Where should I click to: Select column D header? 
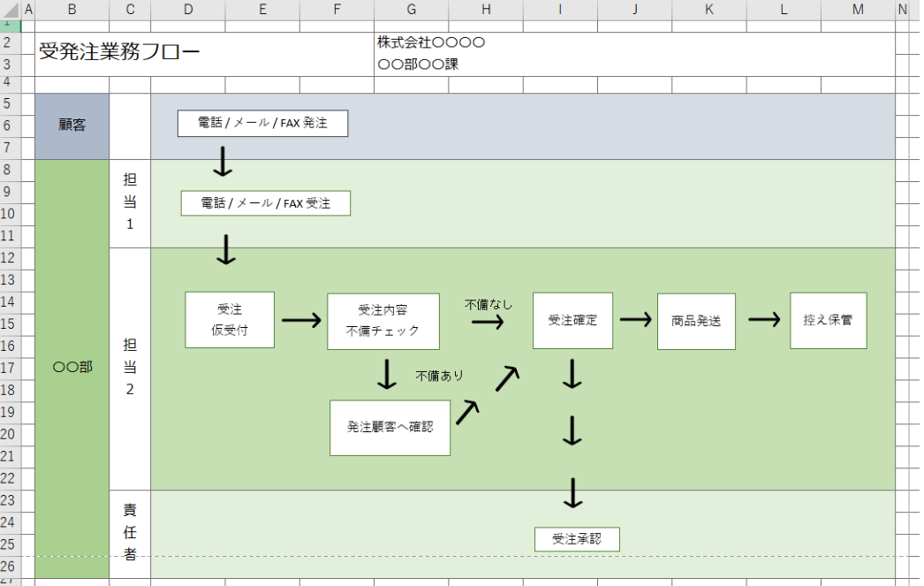tap(188, 10)
